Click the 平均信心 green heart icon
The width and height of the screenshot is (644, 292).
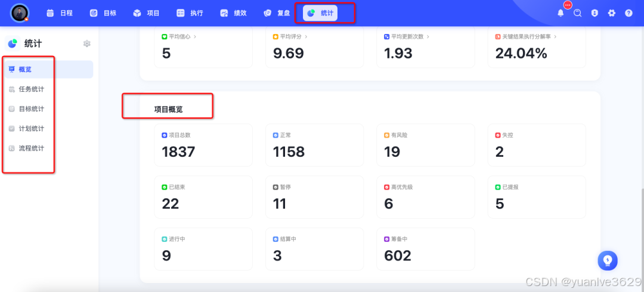click(165, 36)
